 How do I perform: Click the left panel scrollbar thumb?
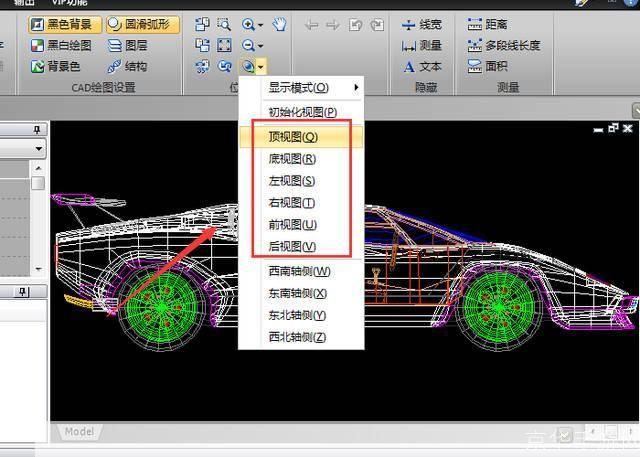[38, 183]
